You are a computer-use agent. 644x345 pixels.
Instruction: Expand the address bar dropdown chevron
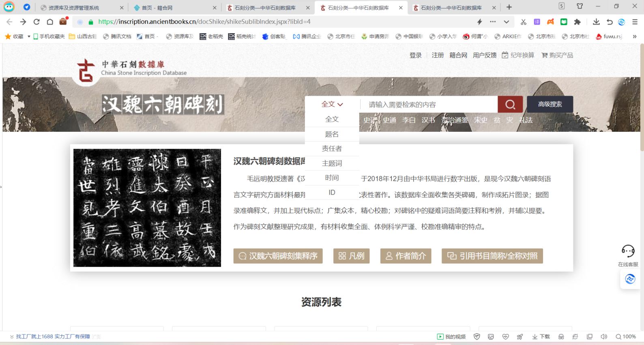tap(507, 22)
